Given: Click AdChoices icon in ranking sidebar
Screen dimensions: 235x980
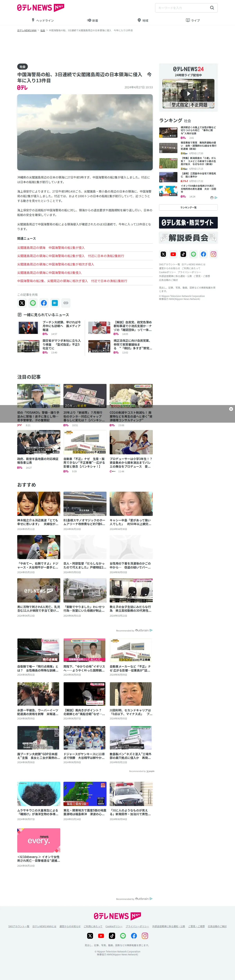Looking at the screenshot, I should (x=216, y=197).
